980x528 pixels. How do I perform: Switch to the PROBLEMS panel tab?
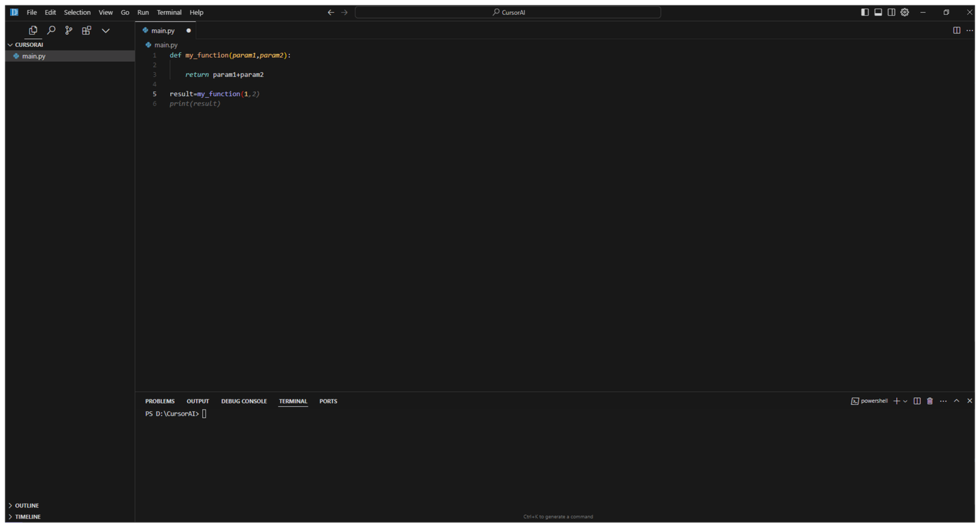point(160,401)
